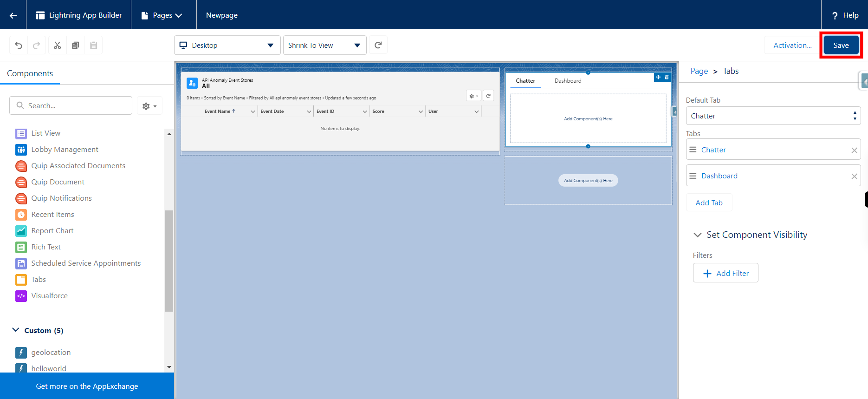Remove the Chatter tab with X

coord(854,150)
